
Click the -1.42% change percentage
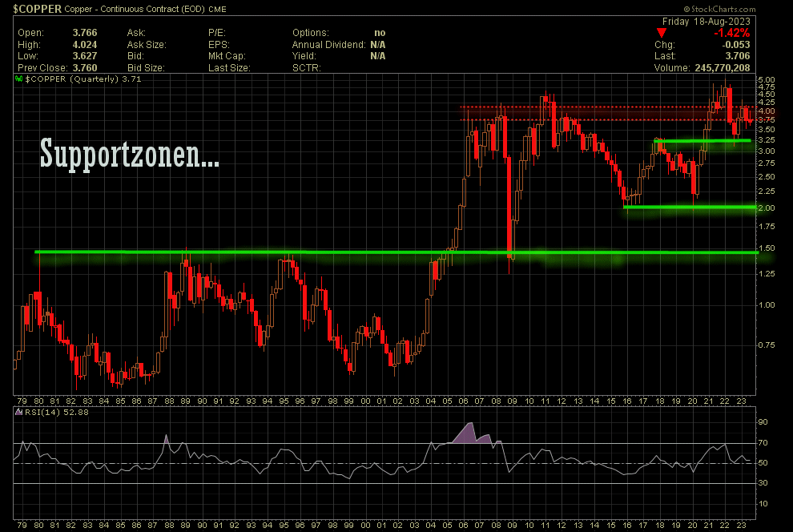pos(732,33)
